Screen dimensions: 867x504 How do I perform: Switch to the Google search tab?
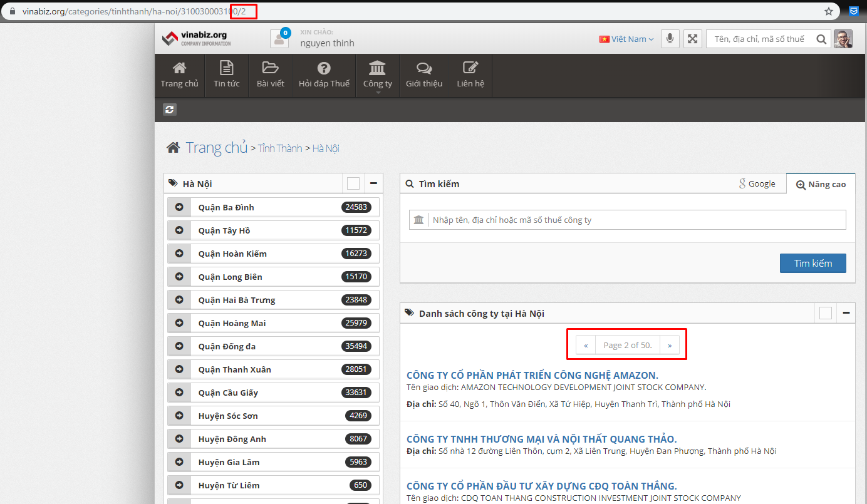click(x=757, y=184)
